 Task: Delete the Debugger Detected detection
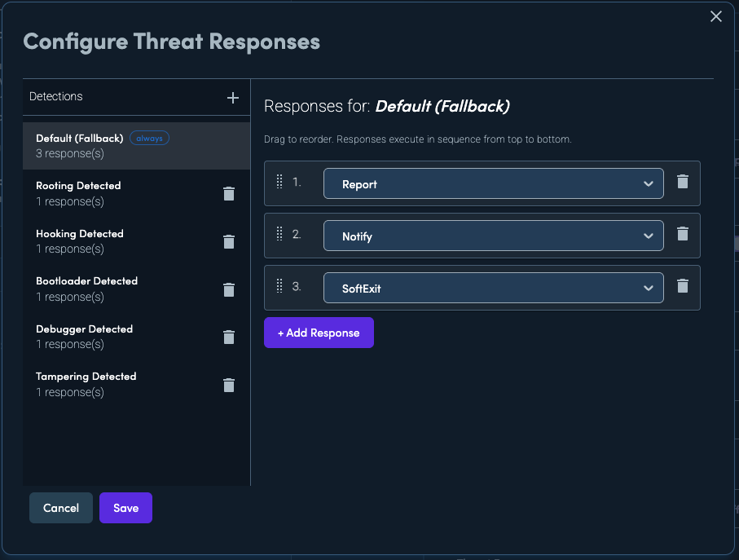pyautogui.click(x=229, y=337)
